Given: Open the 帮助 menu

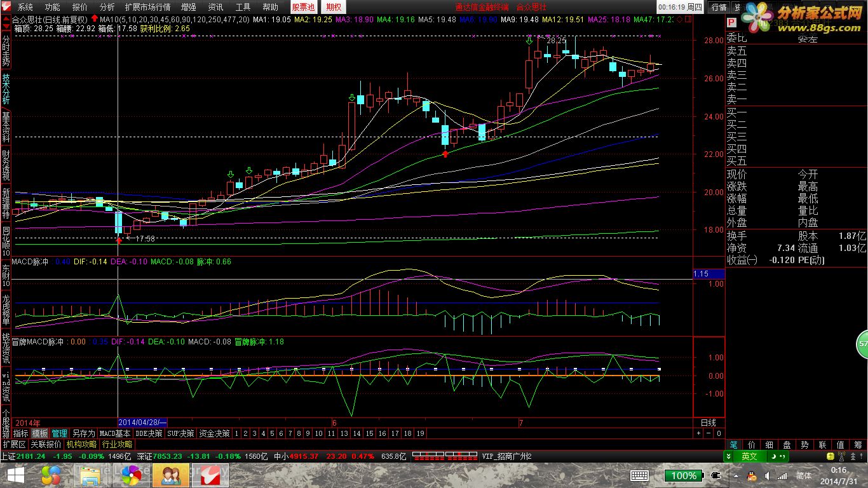Looking at the screenshot, I should tap(270, 7).
